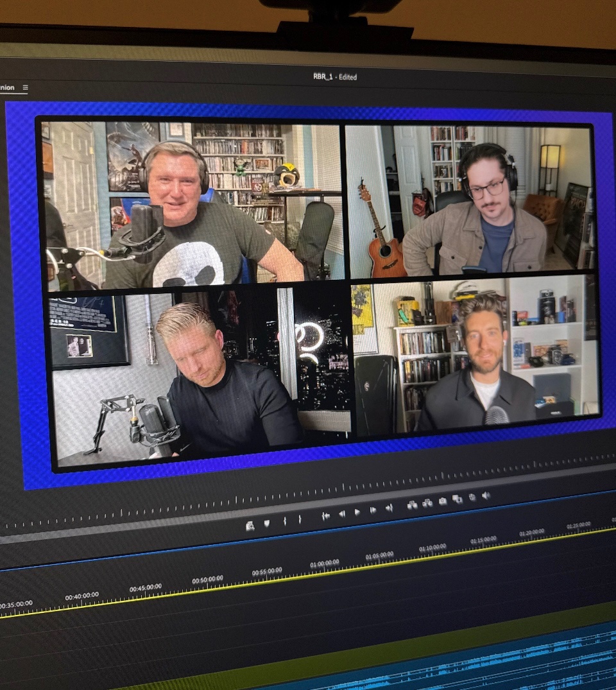616x690 pixels.
Task: Step forward one frame
Action: (x=373, y=510)
